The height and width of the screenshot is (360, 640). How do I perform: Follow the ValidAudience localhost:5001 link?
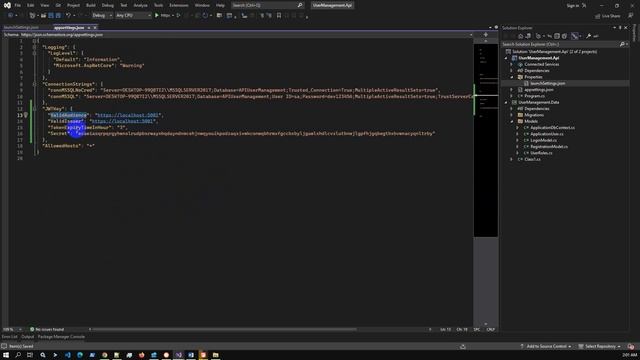coord(127,115)
